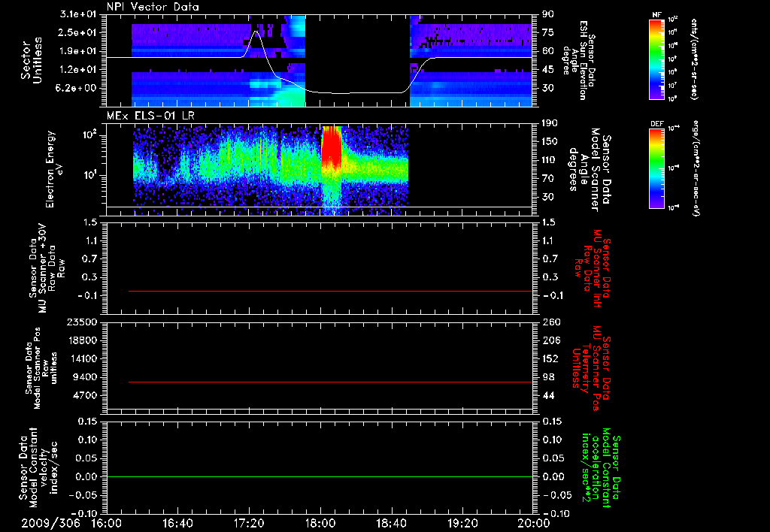Click the 16:00 time axis label
770x532 pixels.
point(107,523)
